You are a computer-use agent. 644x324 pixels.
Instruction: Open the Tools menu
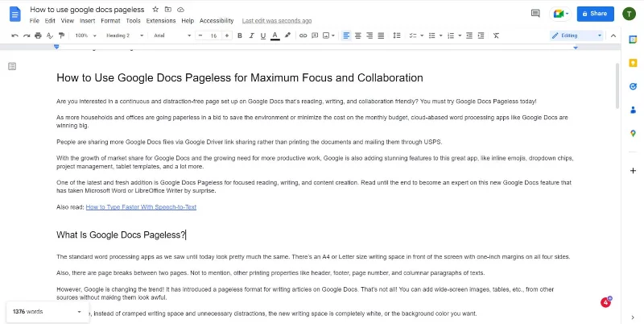click(133, 21)
